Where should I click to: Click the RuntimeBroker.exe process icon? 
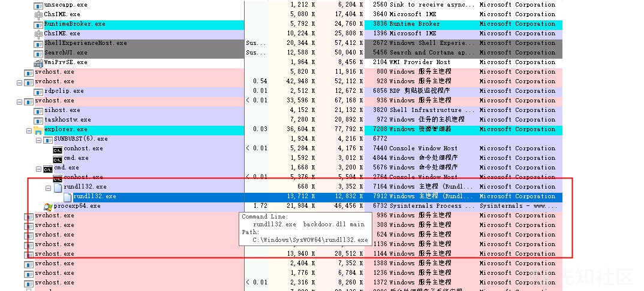pyautogui.click(x=38, y=25)
